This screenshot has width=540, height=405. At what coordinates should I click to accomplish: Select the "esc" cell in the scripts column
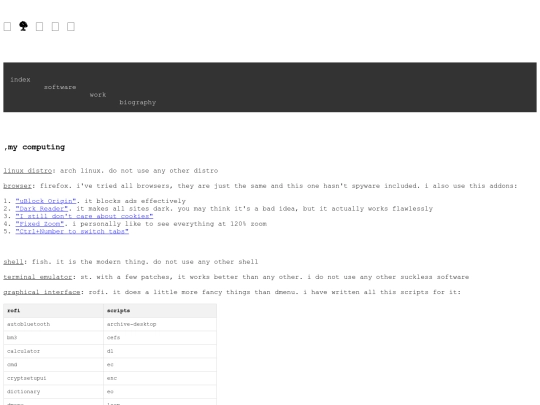160,378
